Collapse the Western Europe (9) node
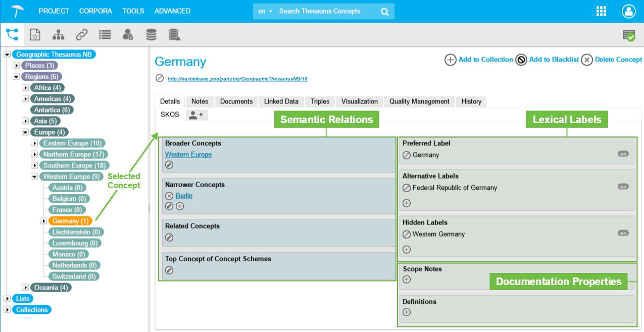Viewport: 644px width, 332px height. (34, 177)
